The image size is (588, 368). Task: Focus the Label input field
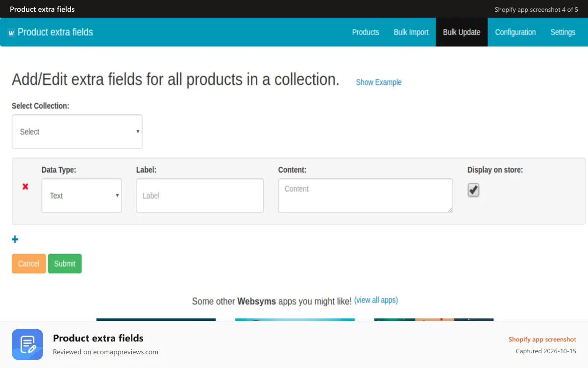[x=200, y=195]
